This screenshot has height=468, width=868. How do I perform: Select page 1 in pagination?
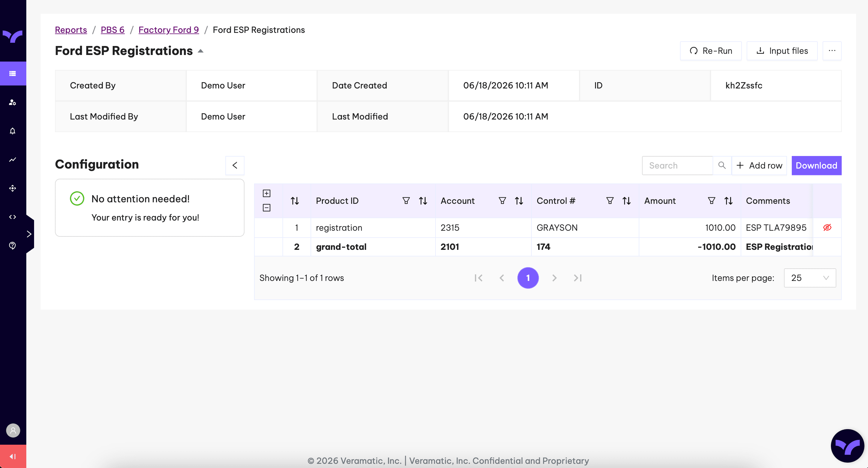click(528, 278)
